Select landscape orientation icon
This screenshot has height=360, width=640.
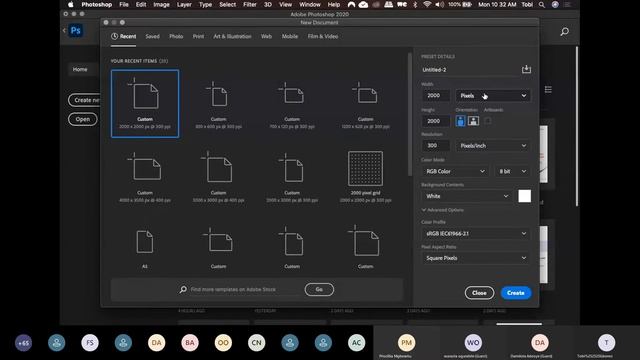tap(473, 121)
